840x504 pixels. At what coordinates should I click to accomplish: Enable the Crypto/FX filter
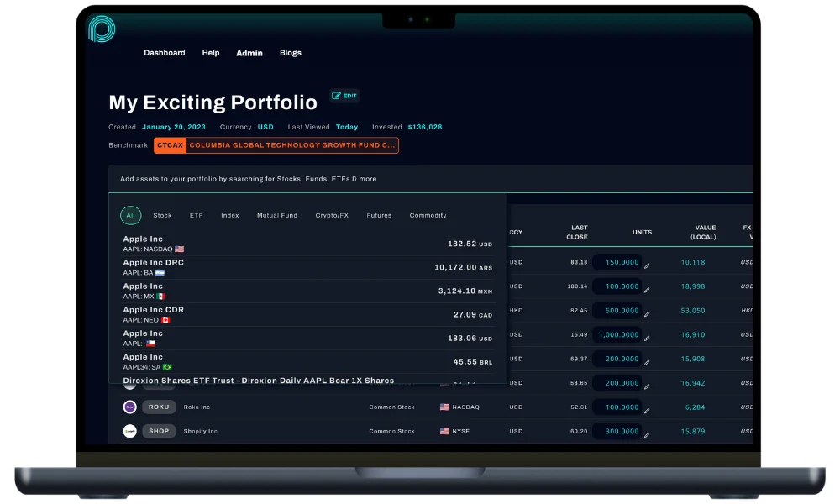coord(332,215)
